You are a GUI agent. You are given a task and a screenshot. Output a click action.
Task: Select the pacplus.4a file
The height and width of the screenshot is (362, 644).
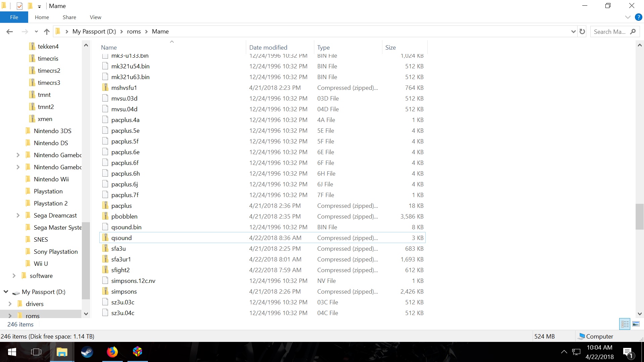[x=262, y=120]
